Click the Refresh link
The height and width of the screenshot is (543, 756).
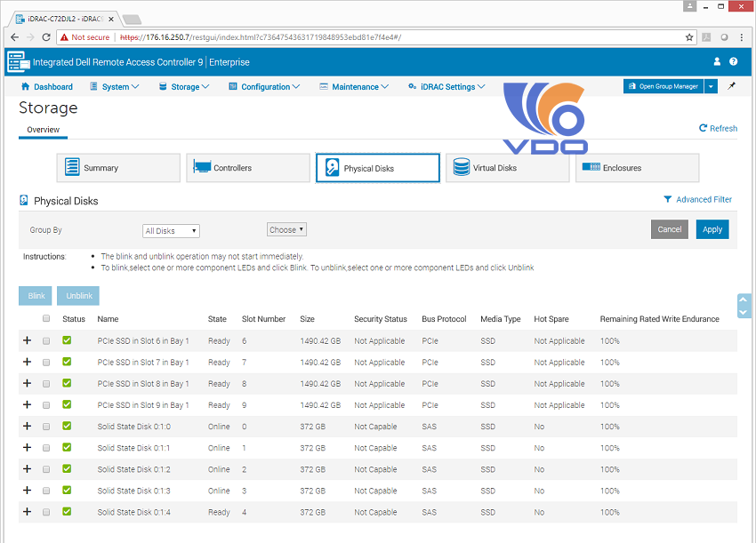[x=719, y=128]
